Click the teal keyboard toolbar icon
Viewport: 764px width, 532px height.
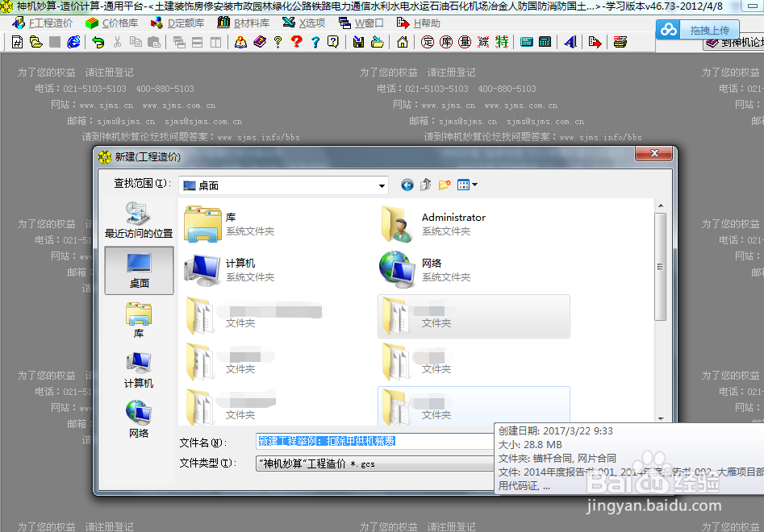[x=527, y=43]
